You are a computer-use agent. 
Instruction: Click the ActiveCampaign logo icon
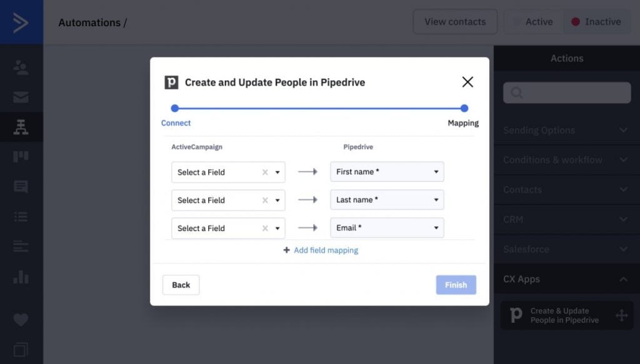click(21, 21)
